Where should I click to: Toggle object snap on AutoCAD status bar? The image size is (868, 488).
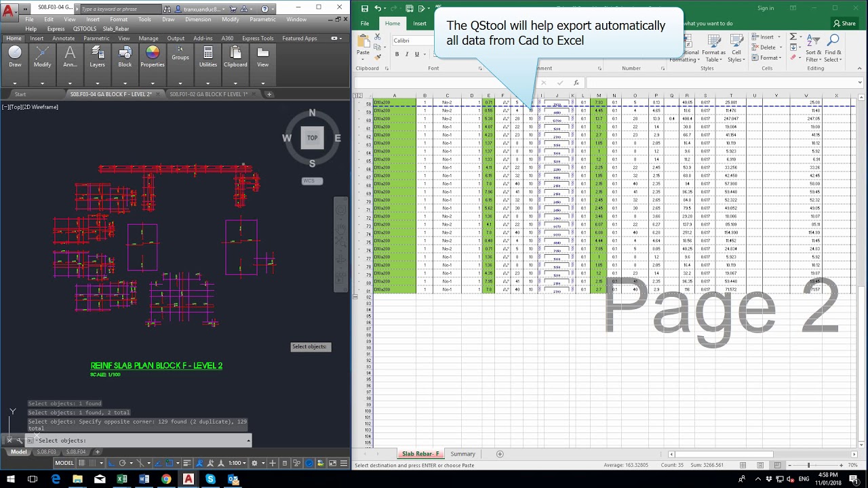[169, 463]
